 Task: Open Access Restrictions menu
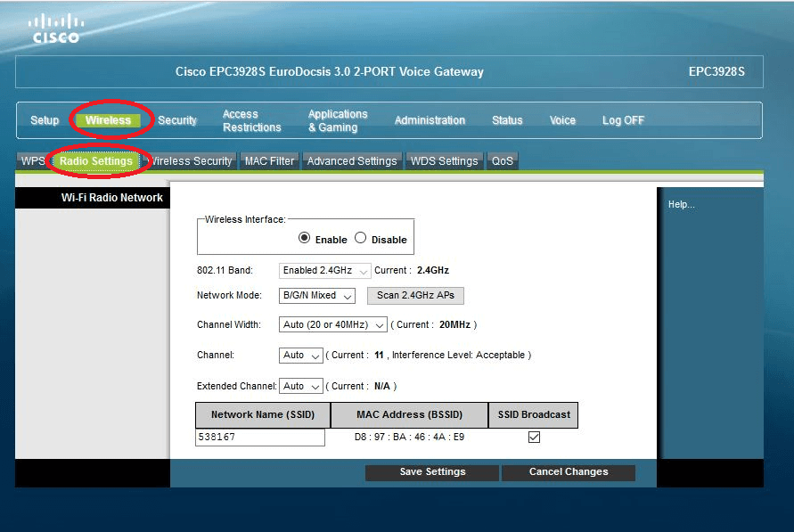[x=251, y=120]
